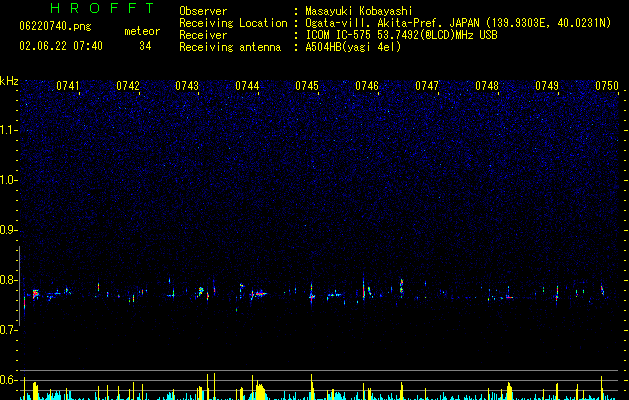Image resolution: width=629 pixels, height=400 pixels.
Task: Click the meteor count label
Action: (142, 31)
